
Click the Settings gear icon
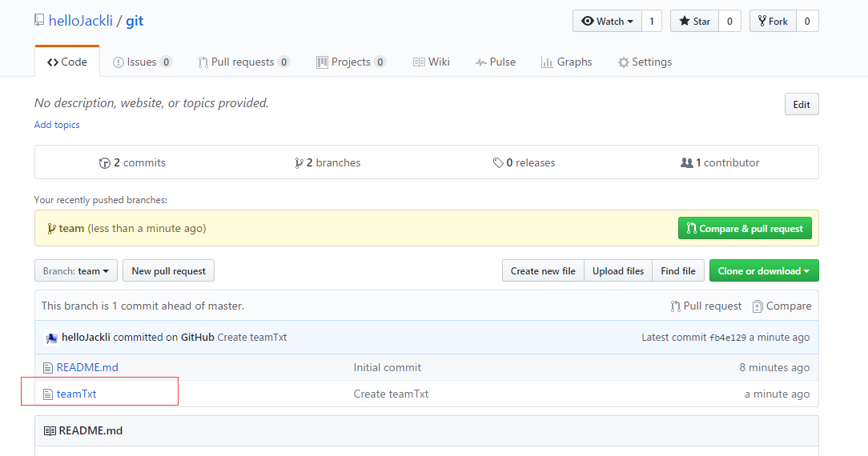pyautogui.click(x=623, y=62)
